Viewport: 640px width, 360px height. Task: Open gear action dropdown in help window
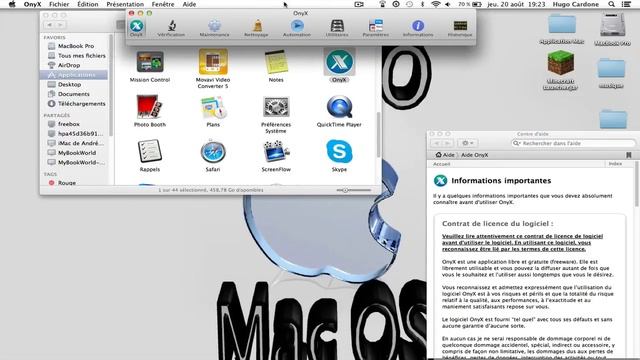coord(467,143)
